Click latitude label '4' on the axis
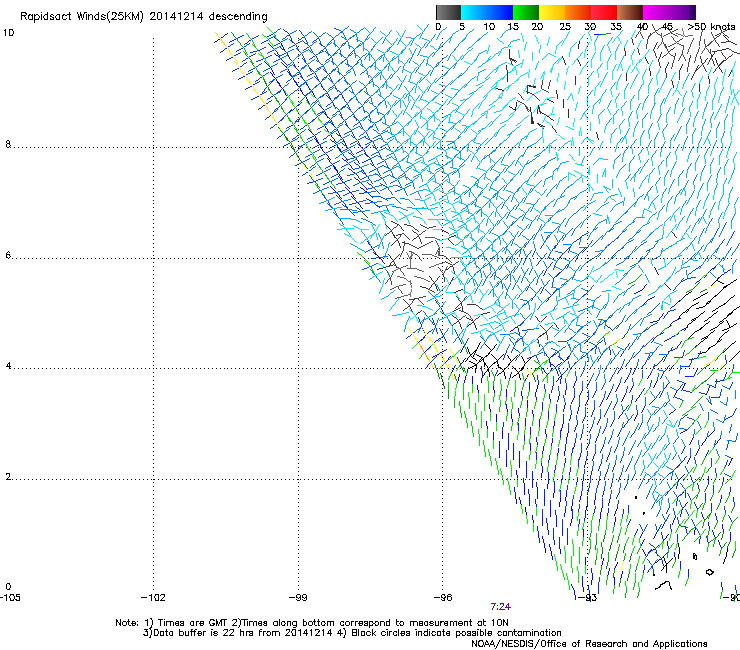The height and width of the screenshot is (650, 740). (8, 365)
